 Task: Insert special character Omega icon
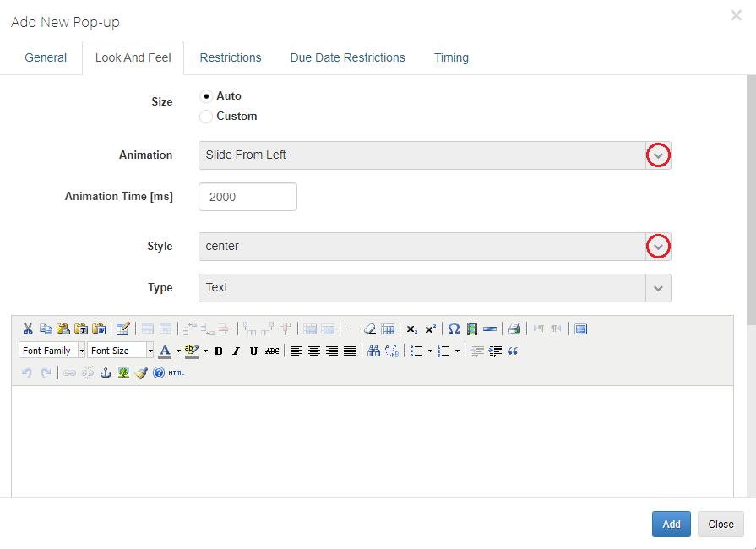coord(454,329)
